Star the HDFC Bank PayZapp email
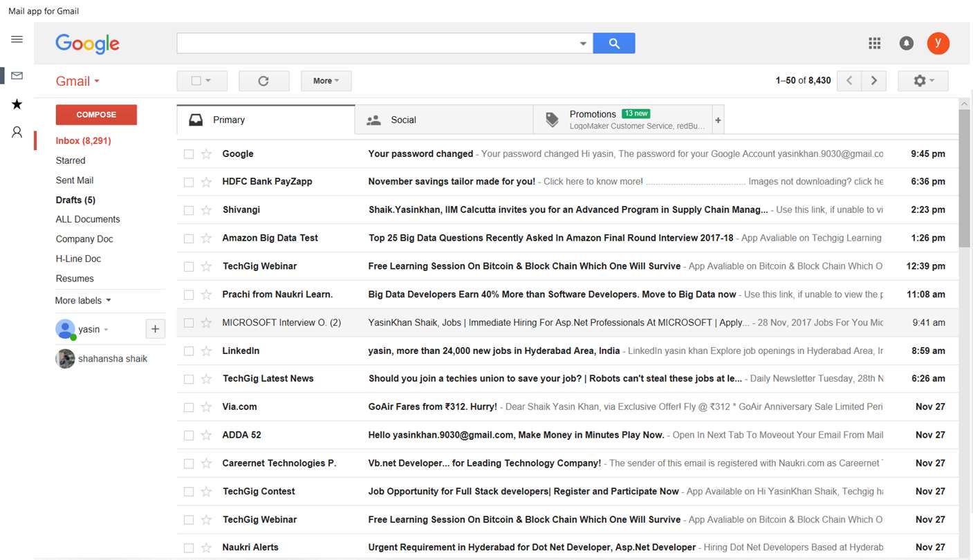The height and width of the screenshot is (560, 973). click(206, 182)
